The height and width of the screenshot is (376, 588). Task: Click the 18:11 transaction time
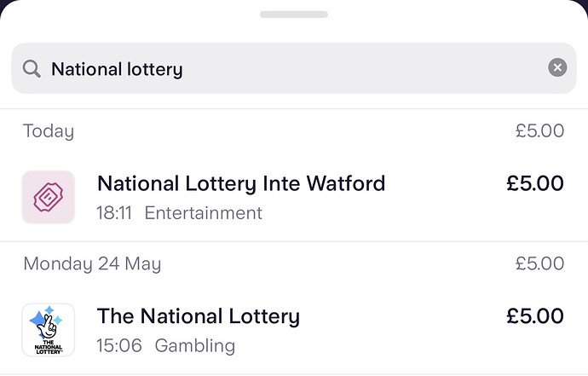coord(114,212)
